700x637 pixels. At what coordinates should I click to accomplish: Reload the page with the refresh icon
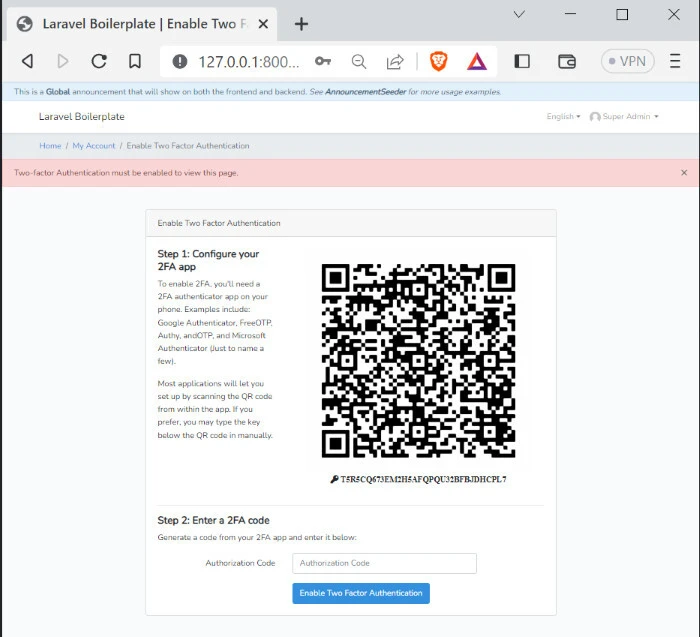[98, 61]
